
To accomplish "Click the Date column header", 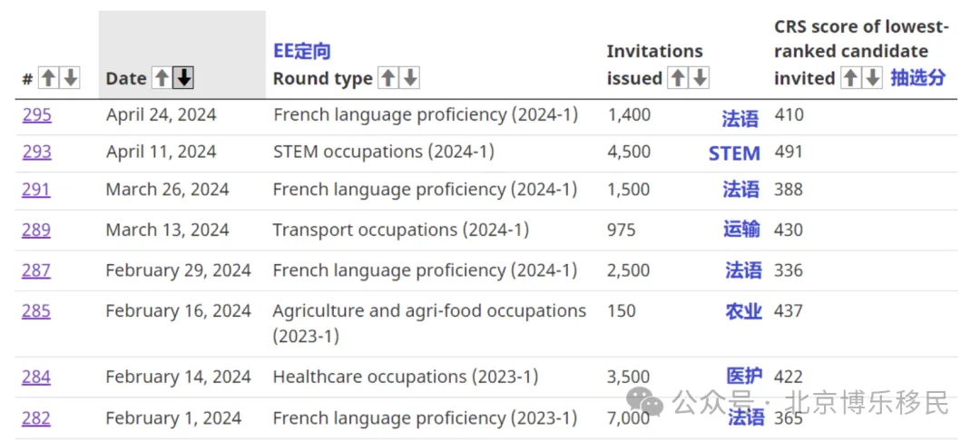I will tap(126, 79).
